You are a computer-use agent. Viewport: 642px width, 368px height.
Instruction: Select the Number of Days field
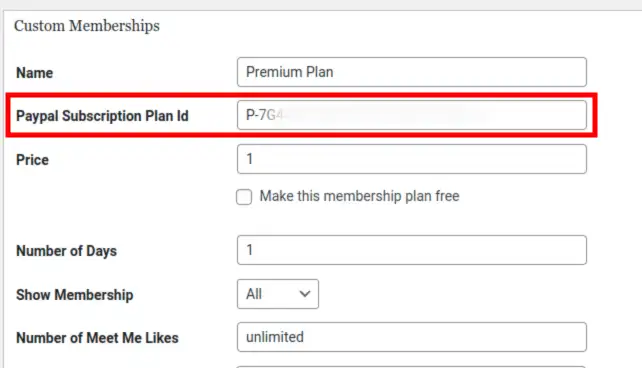click(x=411, y=250)
